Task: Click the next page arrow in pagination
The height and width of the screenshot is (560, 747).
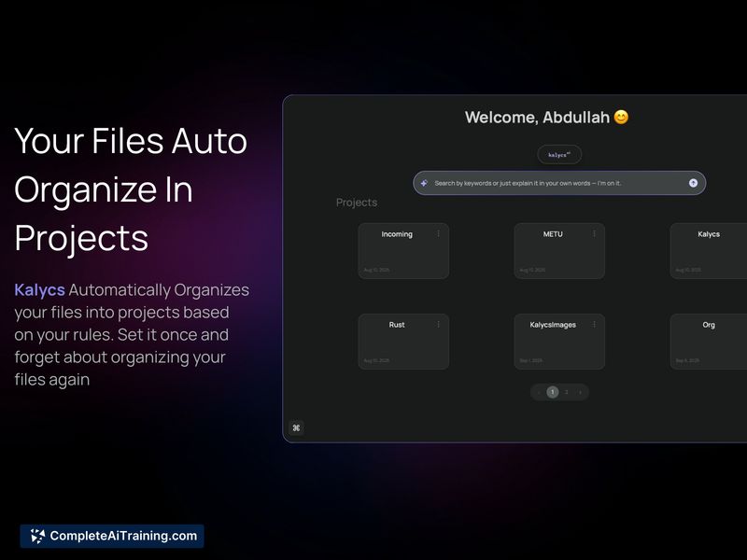Action: click(580, 392)
